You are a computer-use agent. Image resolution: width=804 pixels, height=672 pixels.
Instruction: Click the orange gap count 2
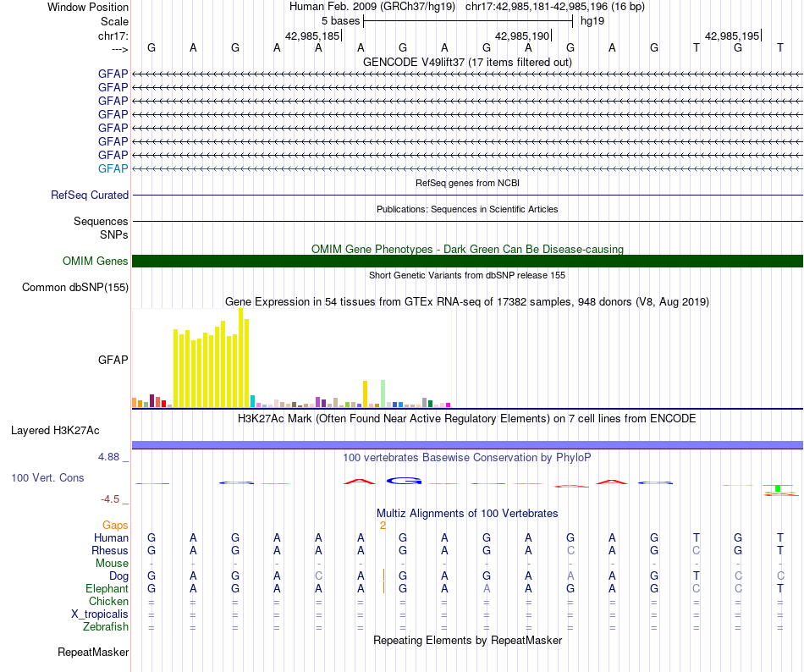click(383, 526)
